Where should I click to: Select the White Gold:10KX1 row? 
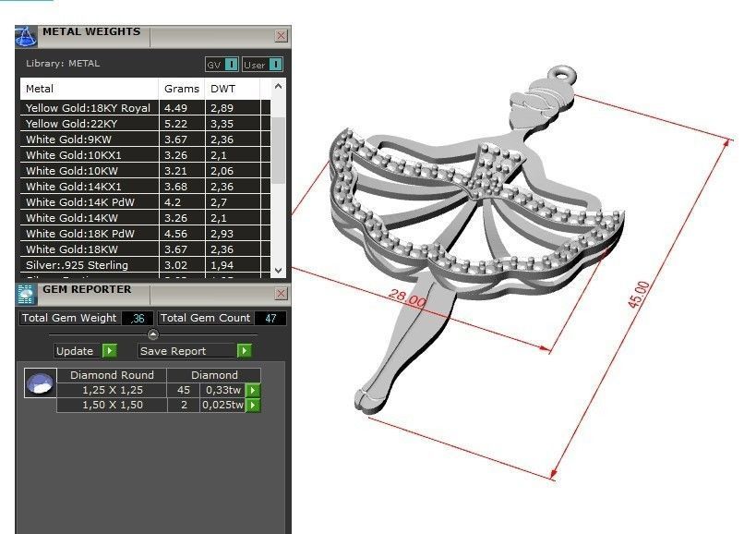pyautogui.click(x=145, y=155)
